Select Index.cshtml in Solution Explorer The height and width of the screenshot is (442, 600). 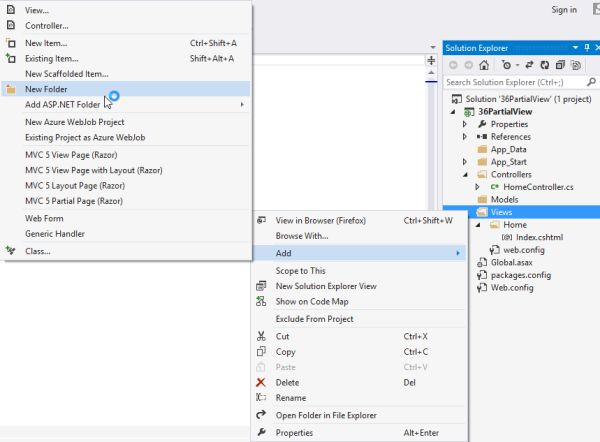coord(540,237)
